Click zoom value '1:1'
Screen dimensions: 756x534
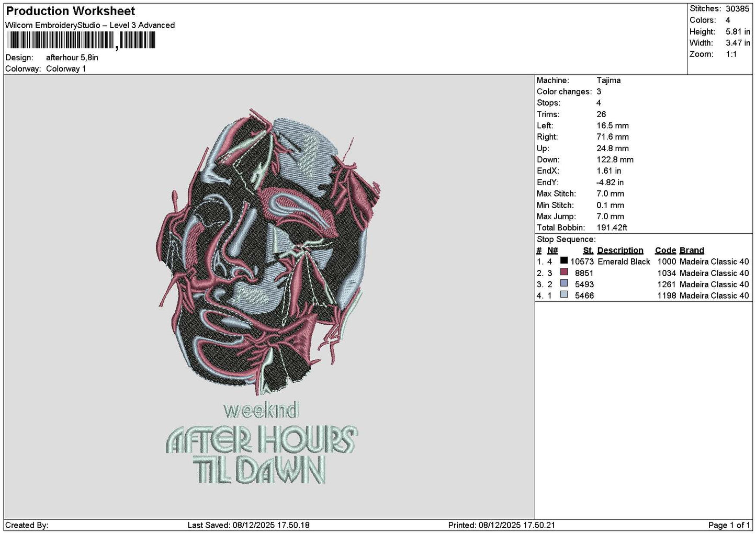pyautogui.click(x=731, y=54)
